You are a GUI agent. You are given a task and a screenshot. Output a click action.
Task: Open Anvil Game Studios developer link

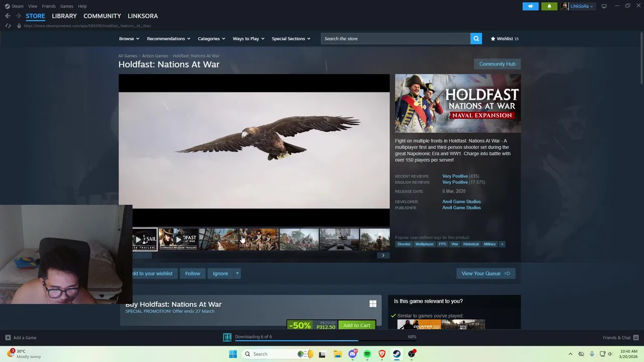pyautogui.click(x=461, y=202)
